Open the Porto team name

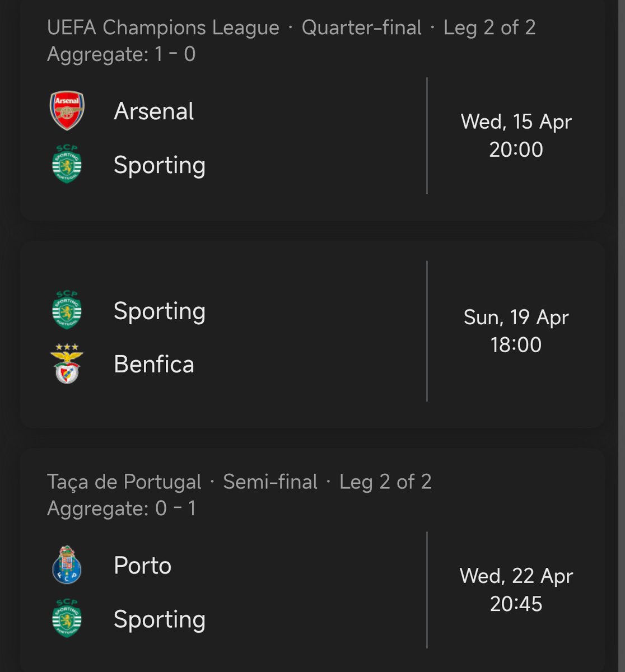(x=142, y=565)
